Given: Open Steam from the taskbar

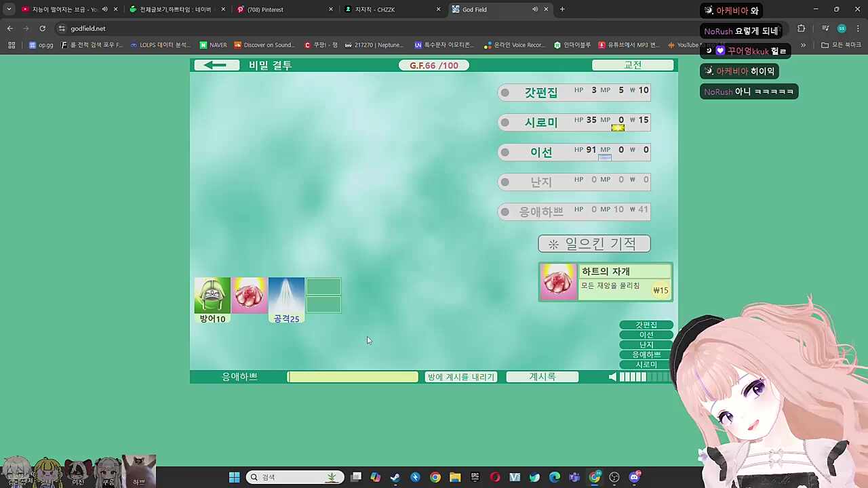Looking at the screenshot, I should tap(395, 477).
